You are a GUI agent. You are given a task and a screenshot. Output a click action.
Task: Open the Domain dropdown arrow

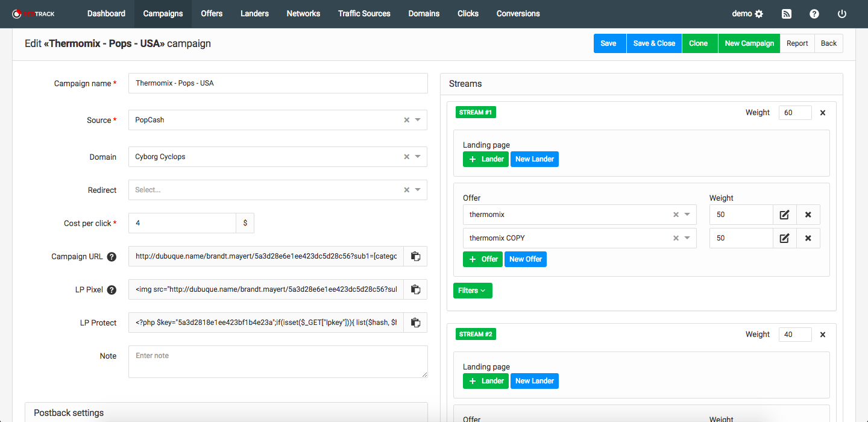[418, 157]
